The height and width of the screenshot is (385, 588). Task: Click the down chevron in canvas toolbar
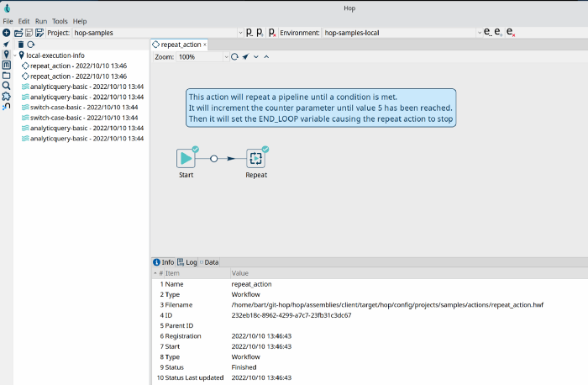pos(256,56)
